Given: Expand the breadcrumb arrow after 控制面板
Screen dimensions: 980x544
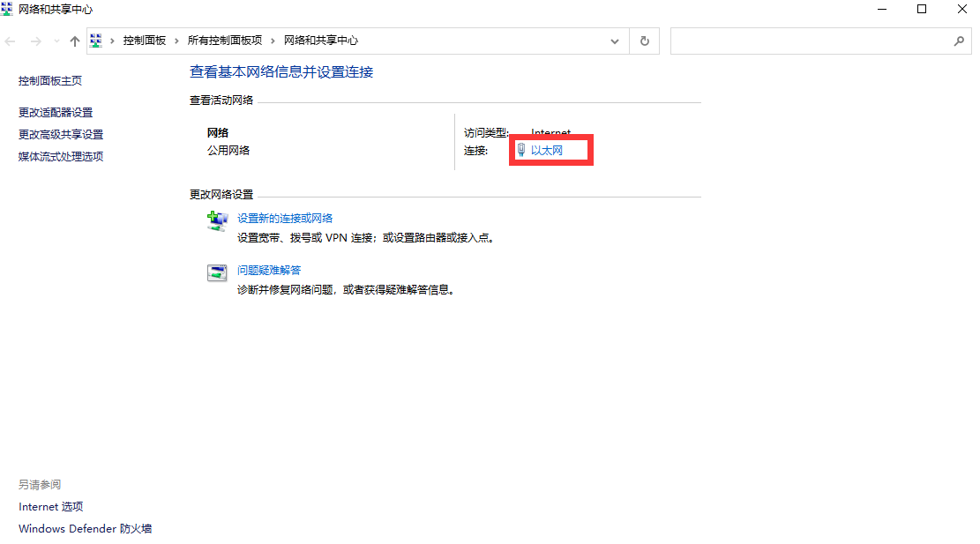Looking at the screenshot, I should click(x=175, y=40).
